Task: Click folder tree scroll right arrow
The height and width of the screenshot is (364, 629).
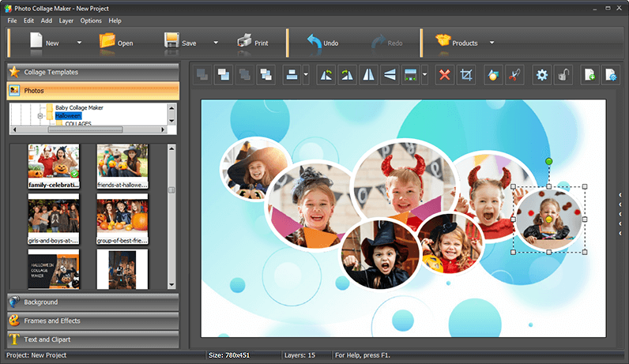Action: (163, 129)
